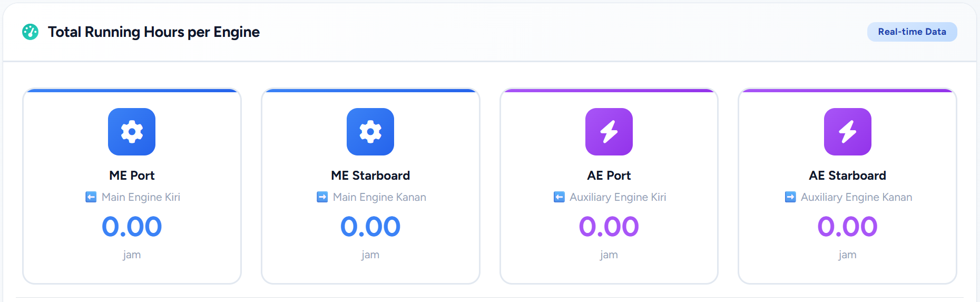980x302 pixels.
Task: Click the ME Port 0.00 hours value
Action: 132,227
